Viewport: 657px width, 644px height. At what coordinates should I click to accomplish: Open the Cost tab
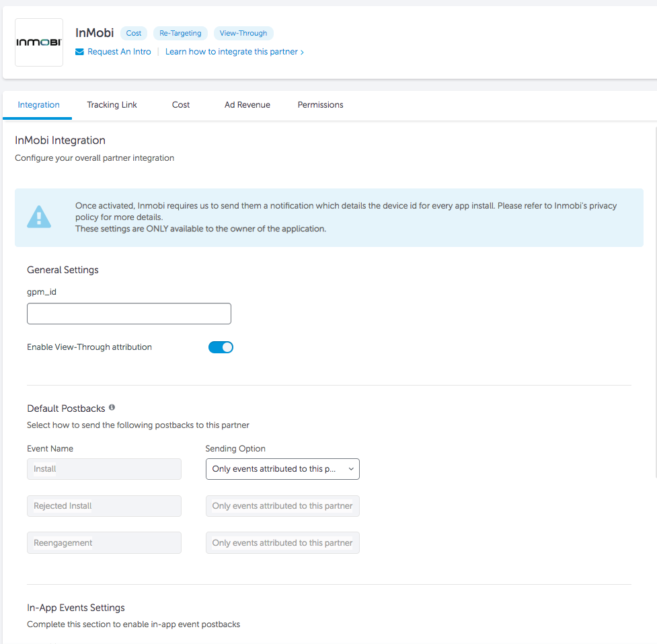(181, 105)
